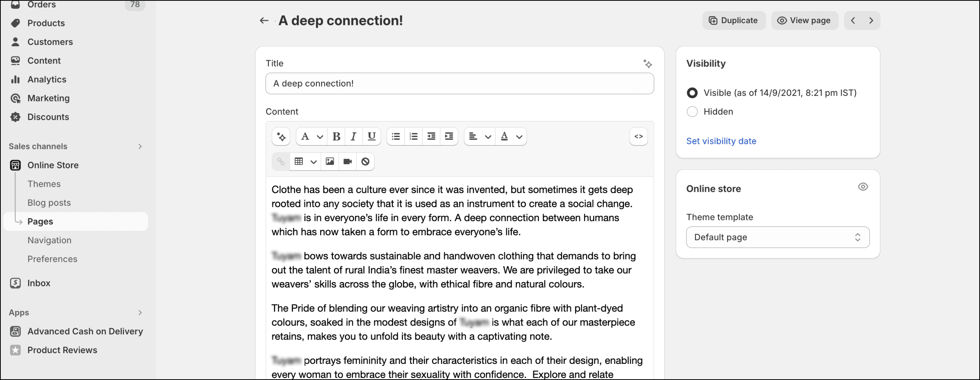The image size is (980, 380).
Task: Expand the Sales channels chevron
Action: tap(140, 146)
